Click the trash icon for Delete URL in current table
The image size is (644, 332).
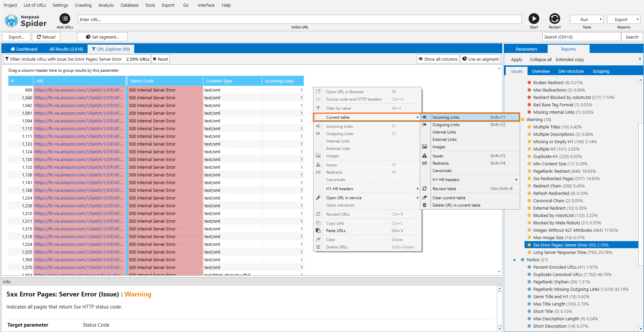coord(425,205)
